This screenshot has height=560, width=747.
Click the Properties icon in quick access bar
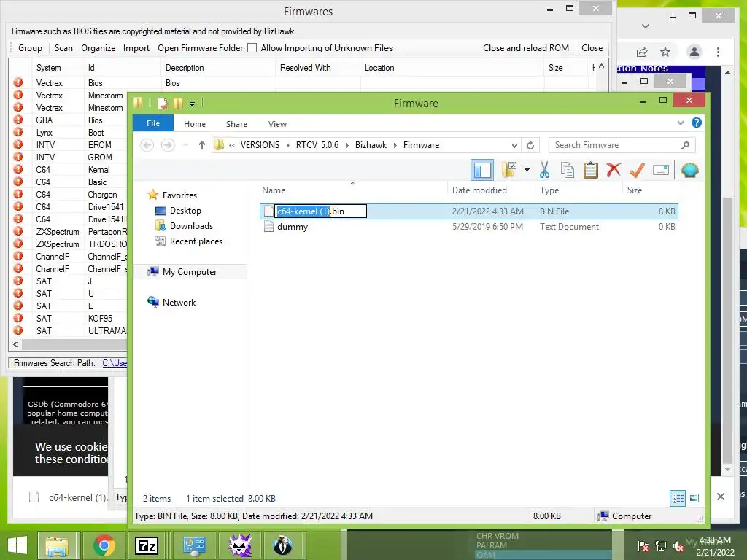tap(163, 104)
